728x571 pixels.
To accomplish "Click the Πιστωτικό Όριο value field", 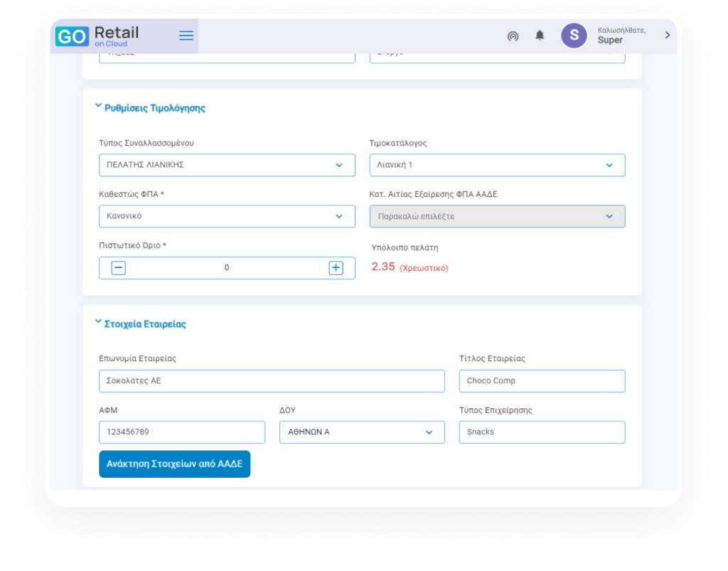I will pyautogui.click(x=227, y=268).
